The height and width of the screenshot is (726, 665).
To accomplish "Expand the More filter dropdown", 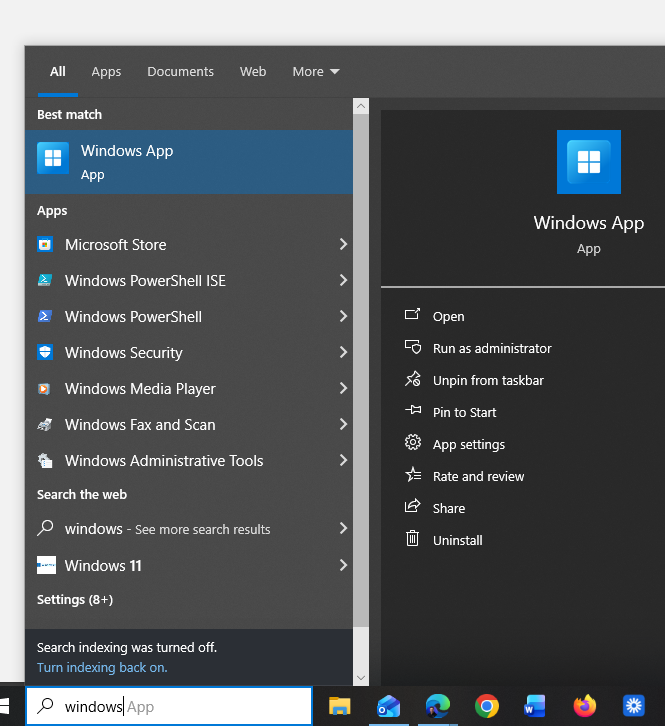I will 315,71.
